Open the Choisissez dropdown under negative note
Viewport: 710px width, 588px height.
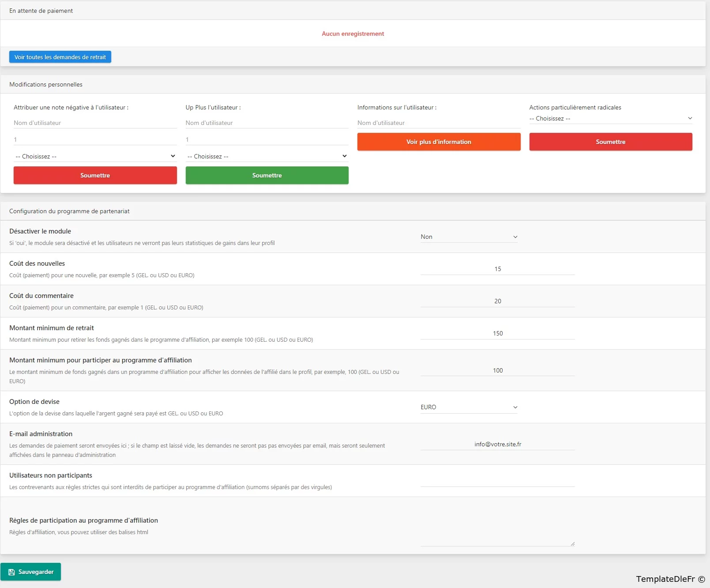tap(95, 156)
